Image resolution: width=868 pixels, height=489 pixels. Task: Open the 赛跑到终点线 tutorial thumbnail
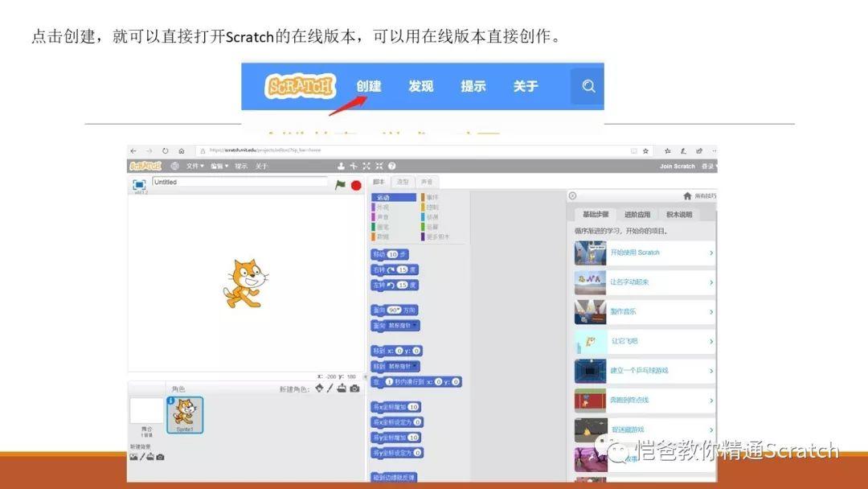(x=590, y=401)
